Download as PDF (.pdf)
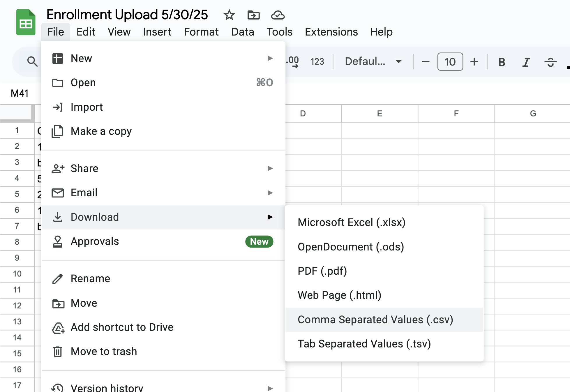 pos(384,271)
